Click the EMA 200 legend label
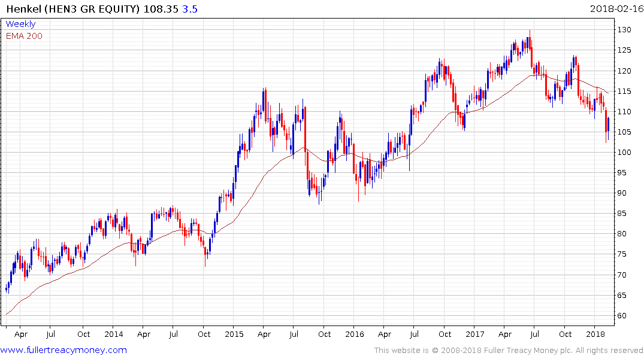Image resolution: width=644 pixels, height=359 pixels. point(24,36)
